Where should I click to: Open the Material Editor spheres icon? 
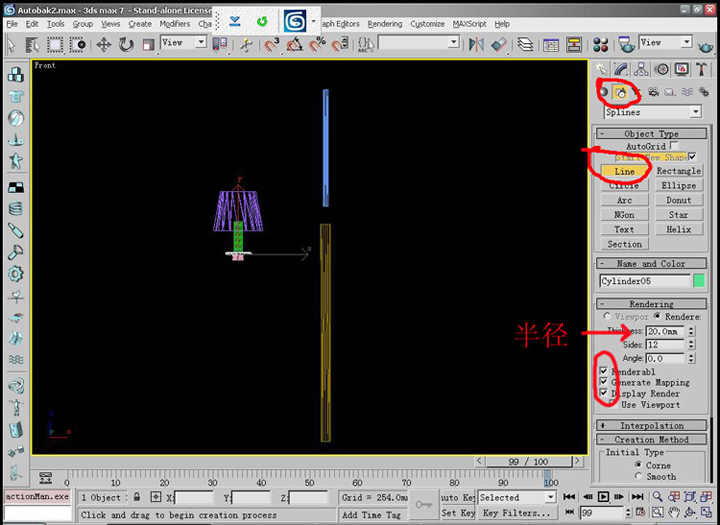pyautogui.click(x=600, y=45)
